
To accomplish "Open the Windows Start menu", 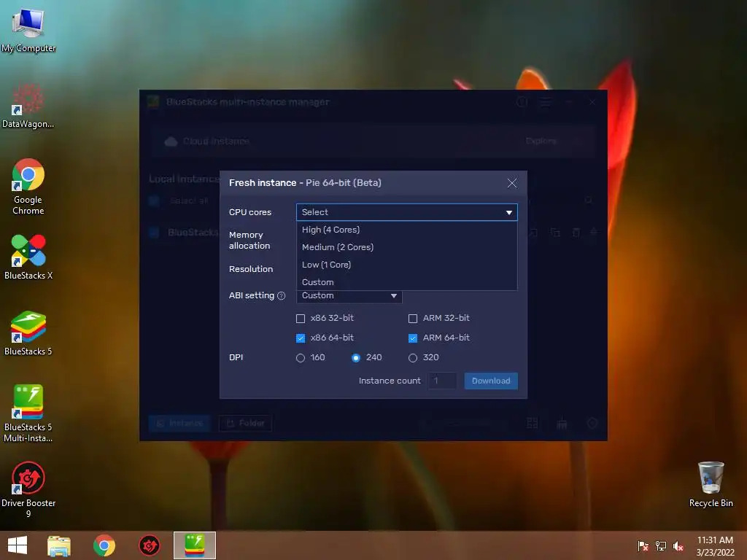I will (x=18, y=545).
